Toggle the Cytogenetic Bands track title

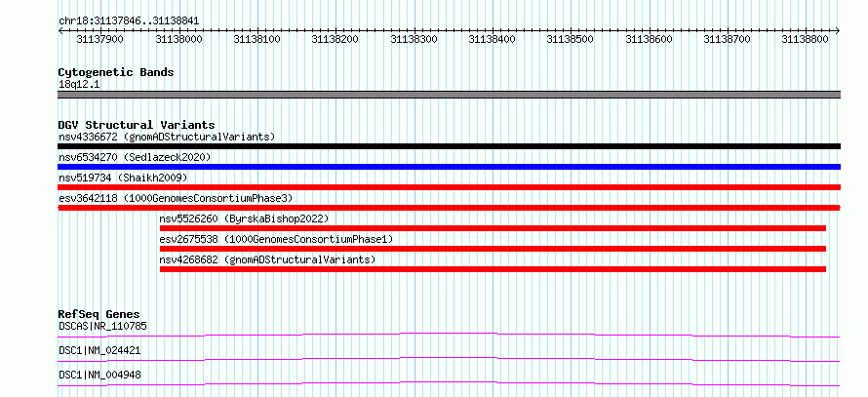coord(116,72)
